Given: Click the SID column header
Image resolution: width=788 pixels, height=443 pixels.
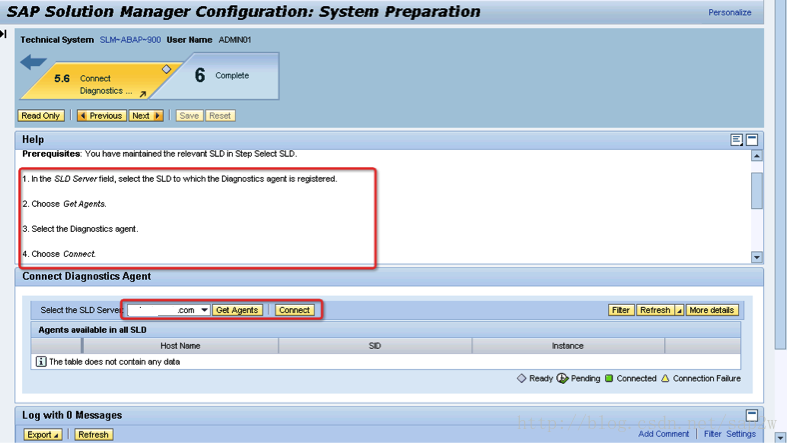Looking at the screenshot, I should (x=375, y=346).
